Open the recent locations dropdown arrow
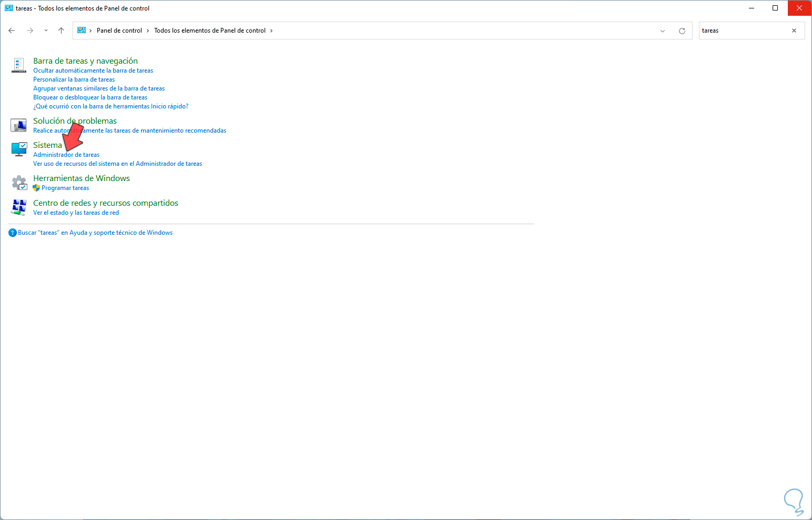Screen dimensions: 812x520 point(46,31)
